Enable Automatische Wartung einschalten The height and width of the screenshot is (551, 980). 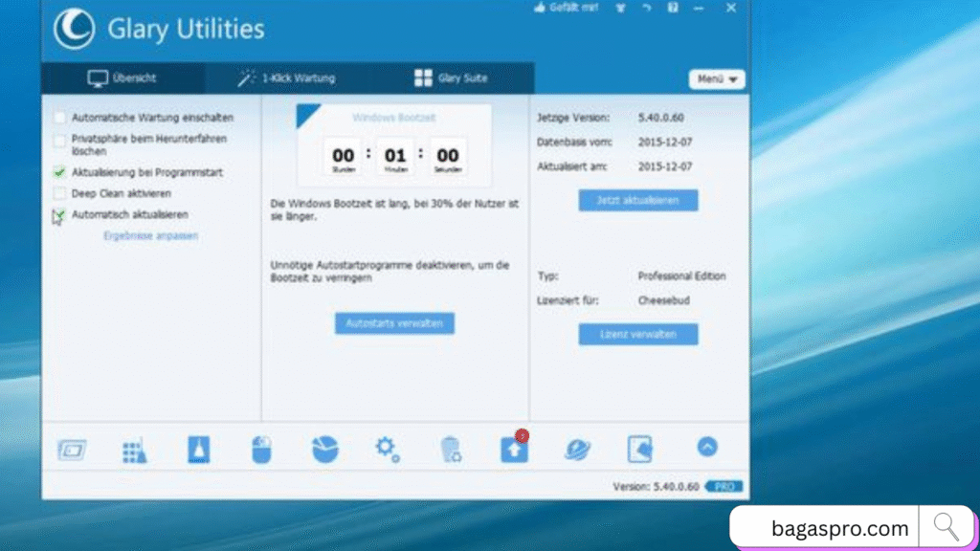click(x=60, y=116)
